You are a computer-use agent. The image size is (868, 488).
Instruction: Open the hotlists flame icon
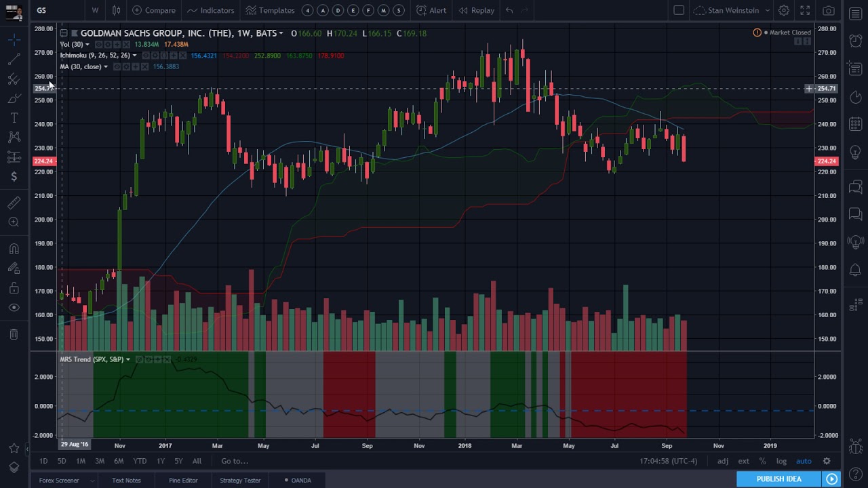pyautogui.click(x=856, y=96)
